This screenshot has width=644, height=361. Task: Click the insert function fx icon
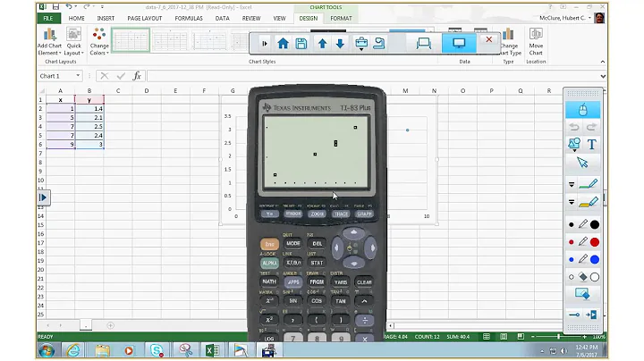(137, 76)
